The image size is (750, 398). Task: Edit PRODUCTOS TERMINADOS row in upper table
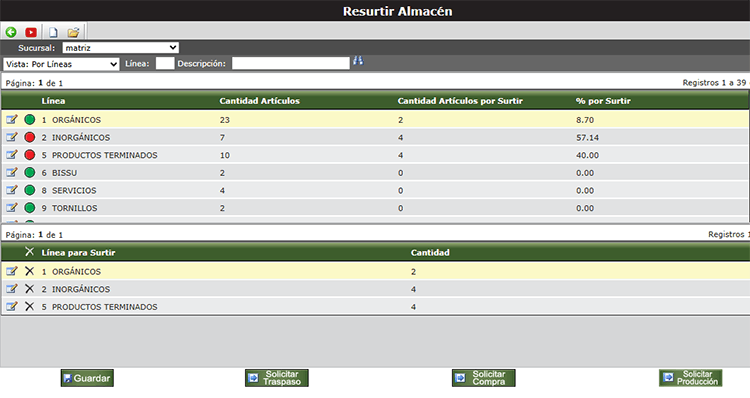click(12, 155)
